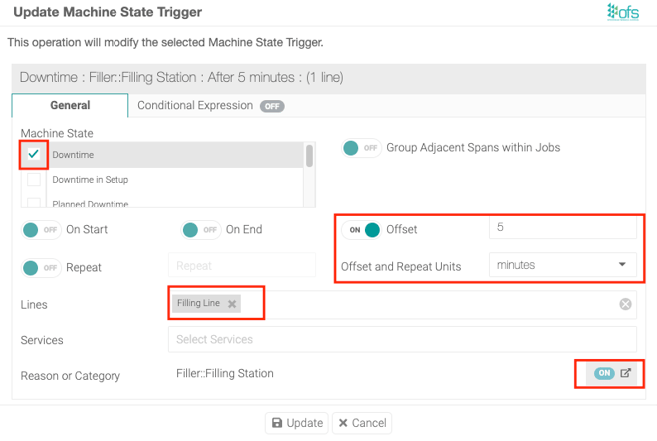The width and height of the screenshot is (657, 441).
Task: Open the Select Services dropdown field
Action: 402,339
